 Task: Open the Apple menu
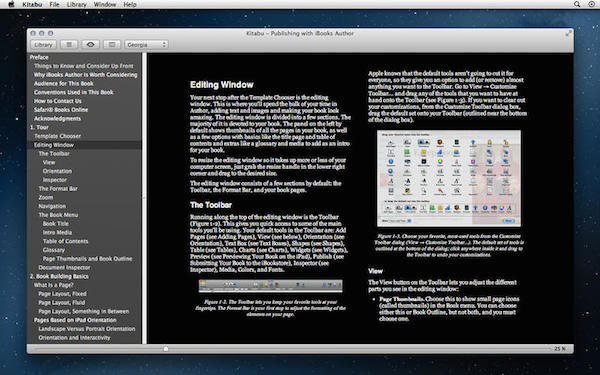coord(11,4)
